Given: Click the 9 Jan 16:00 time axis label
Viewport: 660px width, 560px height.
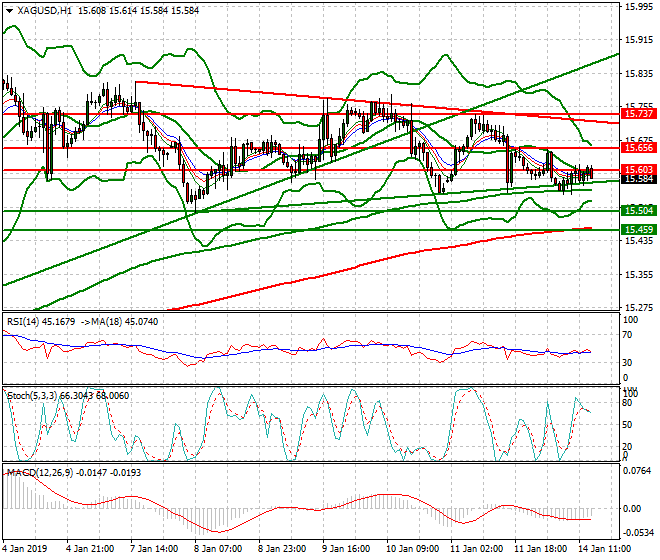Looking at the screenshot, I should pos(346,549).
